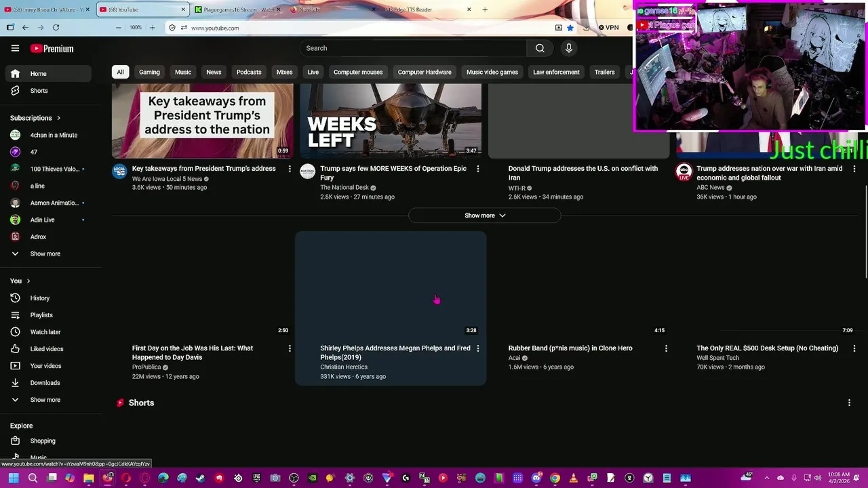Screen dimensions: 868x488
Task: Click the browser reload button
Action: coord(56,28)
